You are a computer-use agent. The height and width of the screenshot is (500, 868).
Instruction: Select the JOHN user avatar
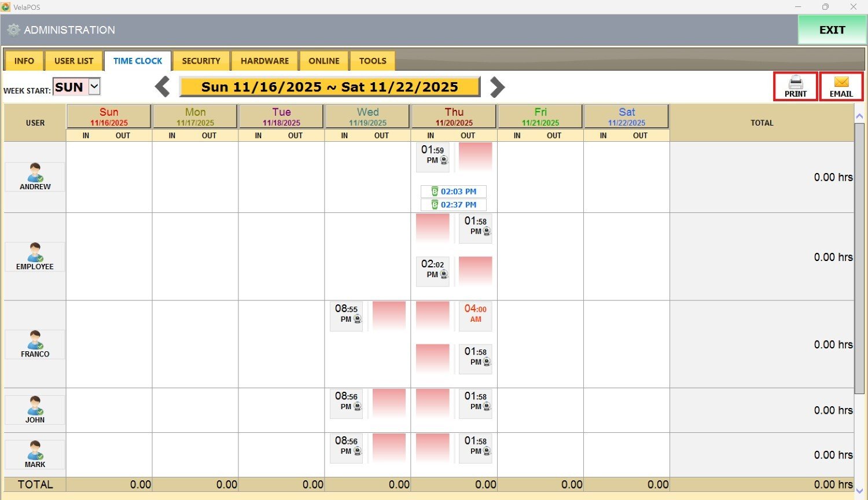(35, 406)
